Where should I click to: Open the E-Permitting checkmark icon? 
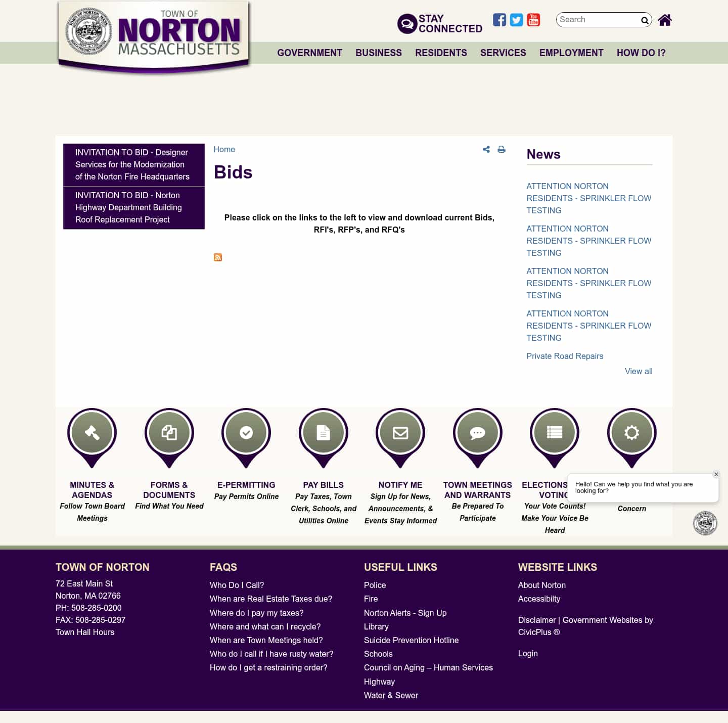coord(246,433)
